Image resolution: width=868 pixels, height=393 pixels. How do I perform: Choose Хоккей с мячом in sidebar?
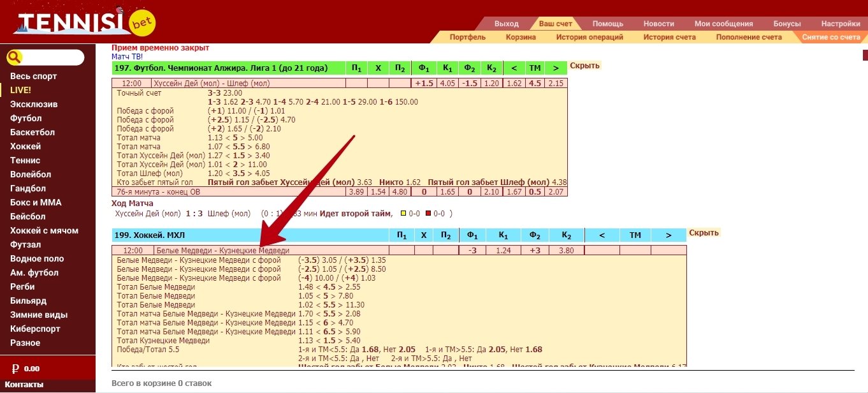[44, 230]
